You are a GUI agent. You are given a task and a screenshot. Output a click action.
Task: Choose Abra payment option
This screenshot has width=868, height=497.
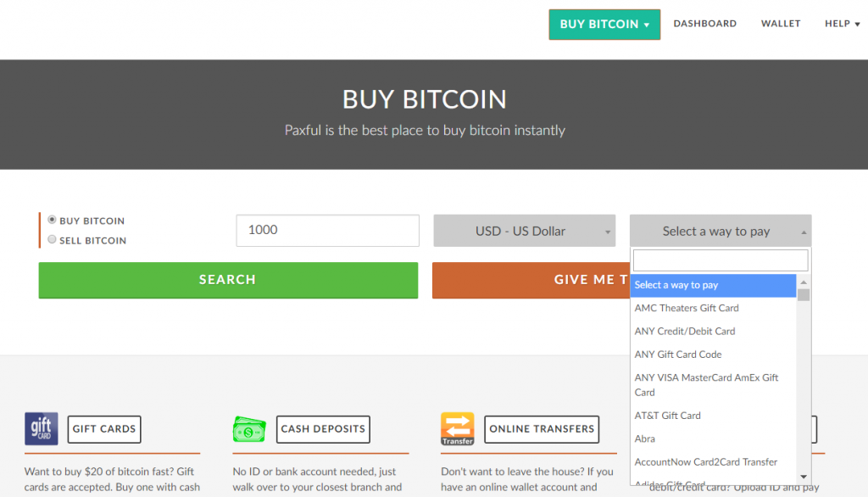pos(713,438)
